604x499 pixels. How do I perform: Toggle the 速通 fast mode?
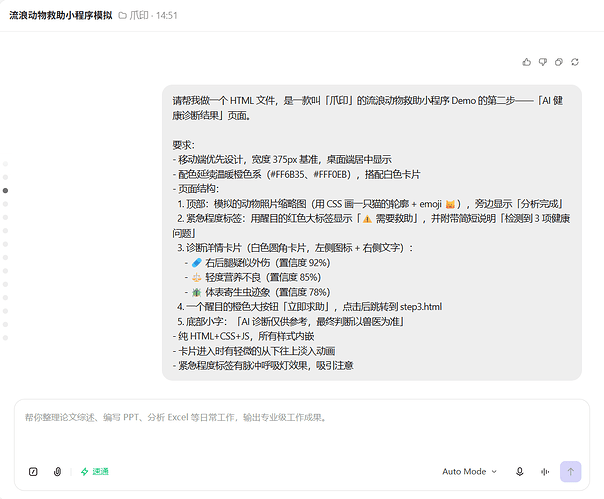[x=95, y=472]
